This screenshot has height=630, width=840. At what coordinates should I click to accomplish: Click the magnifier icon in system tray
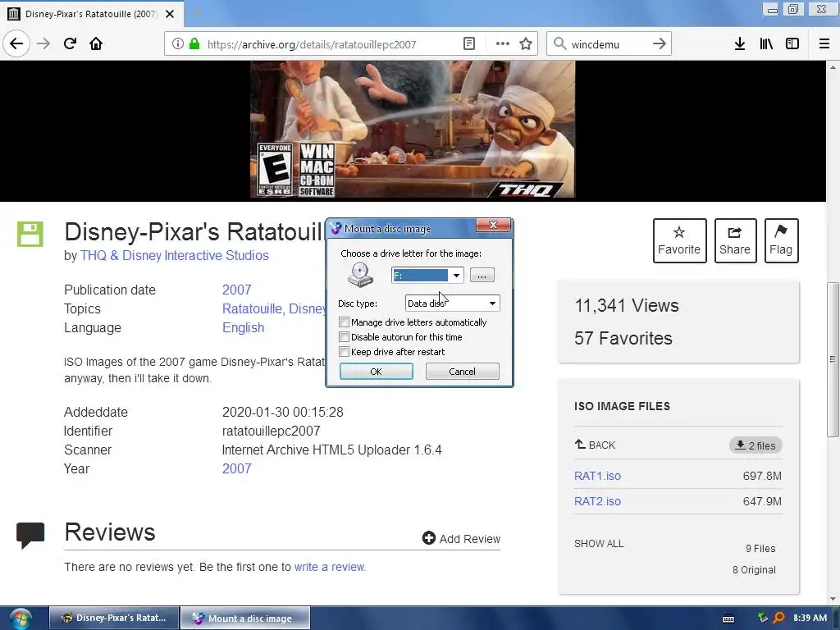pos(778,619)
